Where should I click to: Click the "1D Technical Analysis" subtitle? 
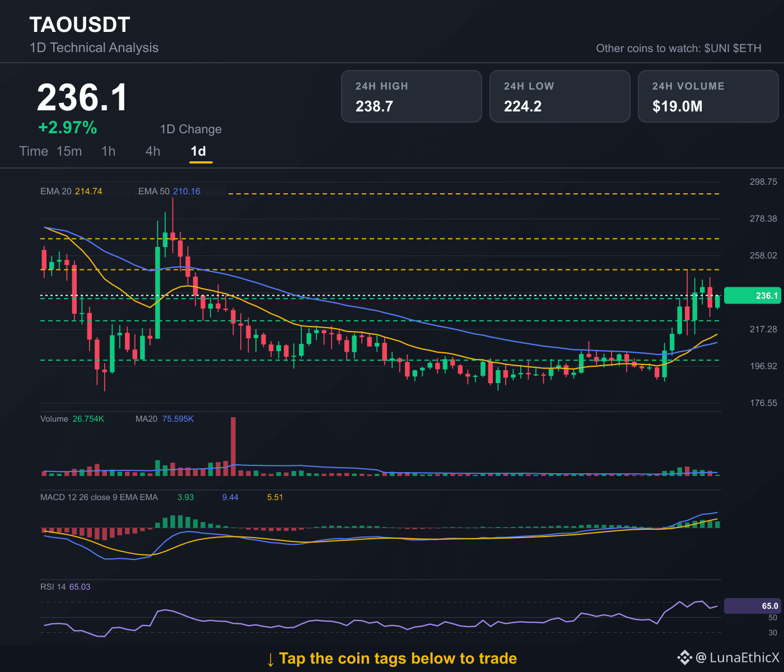coord(94,48)
